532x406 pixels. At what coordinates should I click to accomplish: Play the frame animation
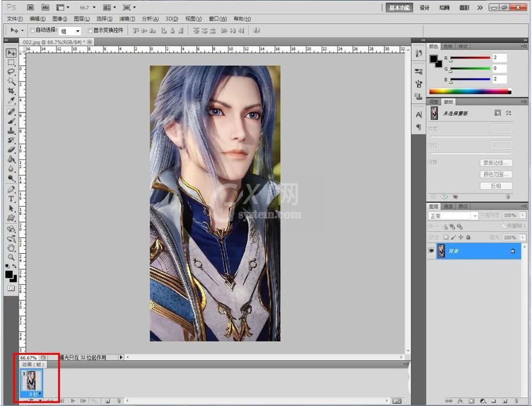pos(73,401)
